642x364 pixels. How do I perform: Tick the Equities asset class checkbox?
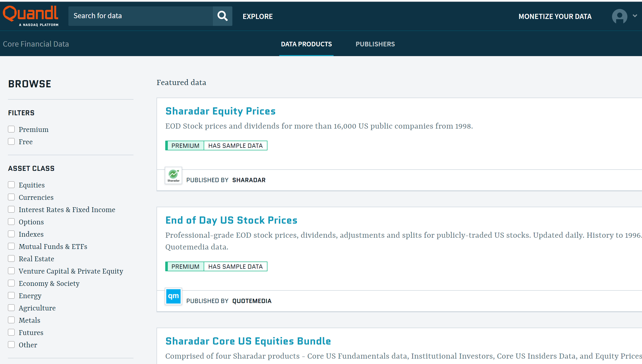click(11, 185)
